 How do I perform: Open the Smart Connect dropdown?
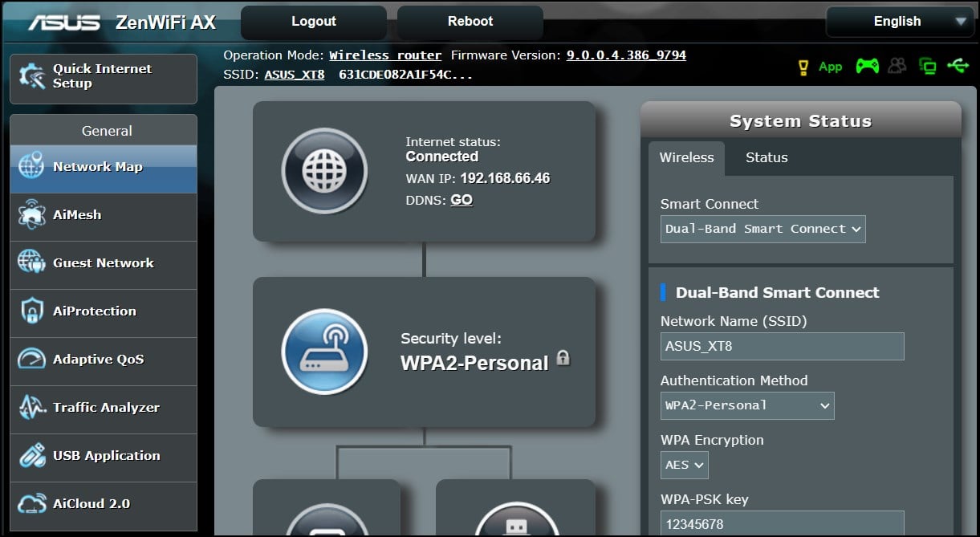click(762, 229)
